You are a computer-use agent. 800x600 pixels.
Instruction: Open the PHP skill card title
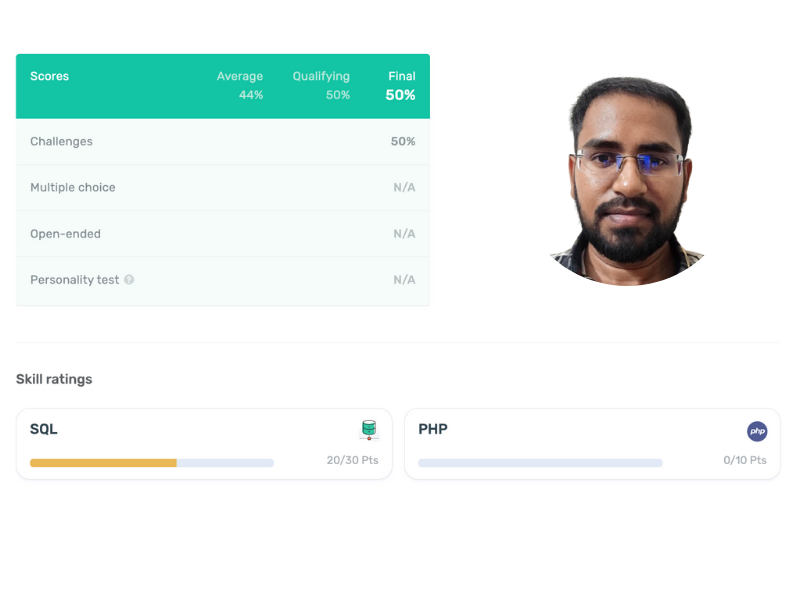pyautogui.click(x=433, y=429)
